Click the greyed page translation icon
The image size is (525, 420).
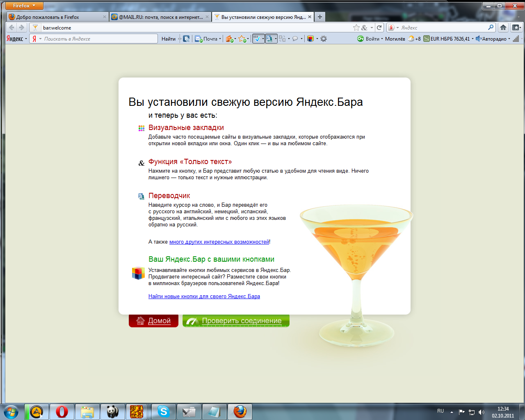[x=282, y=39]
